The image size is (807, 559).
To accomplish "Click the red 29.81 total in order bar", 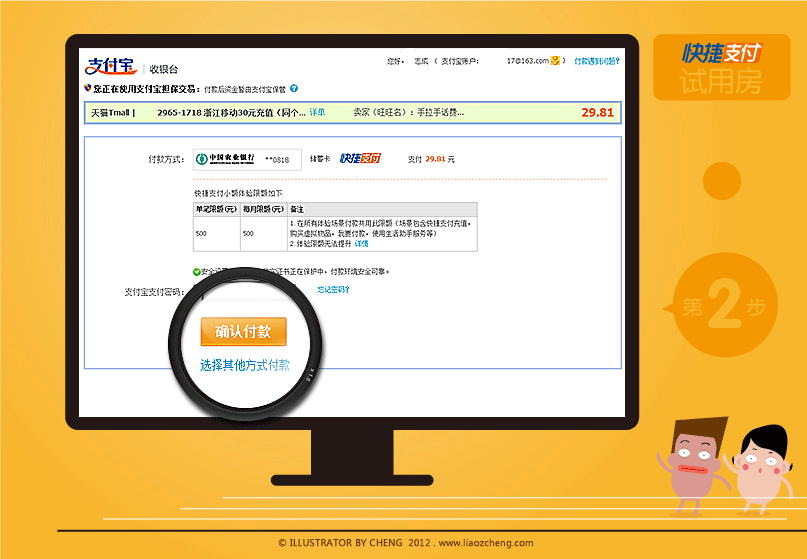I will tap(598, 112).
